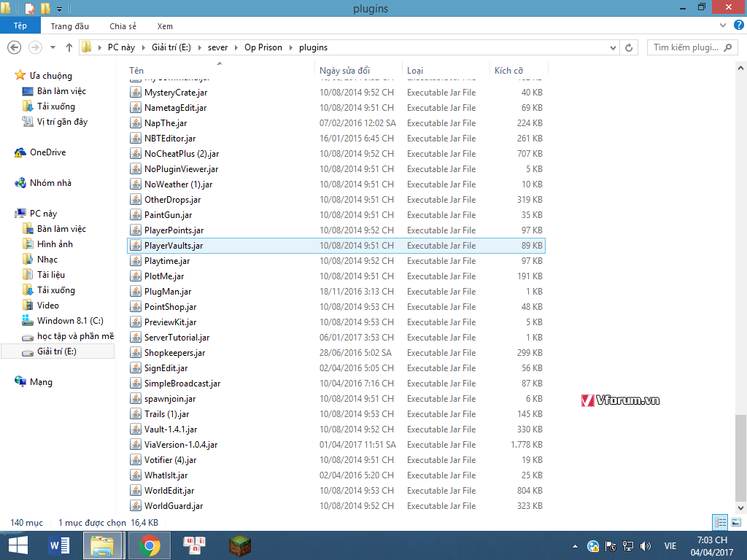Screen dimensions: 747x560
Task: Open recent locations dropdown arrow
Action: point(53,47)
